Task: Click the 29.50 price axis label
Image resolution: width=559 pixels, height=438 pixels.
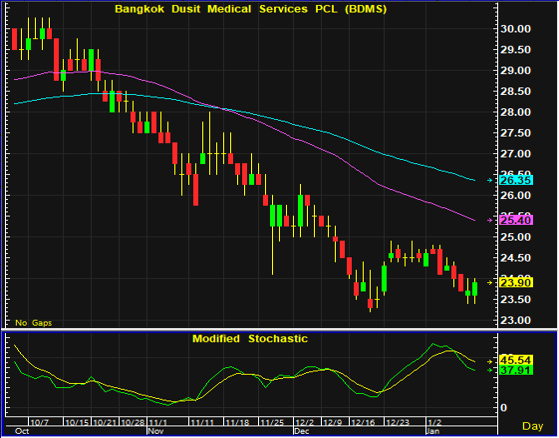Action: click(x=516, y=50)
